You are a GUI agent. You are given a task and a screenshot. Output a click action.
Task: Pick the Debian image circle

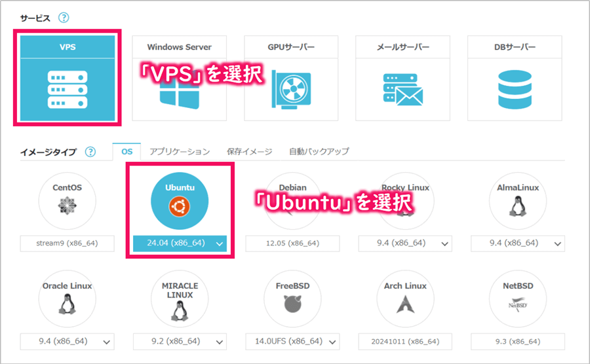[x=292, y=201]
